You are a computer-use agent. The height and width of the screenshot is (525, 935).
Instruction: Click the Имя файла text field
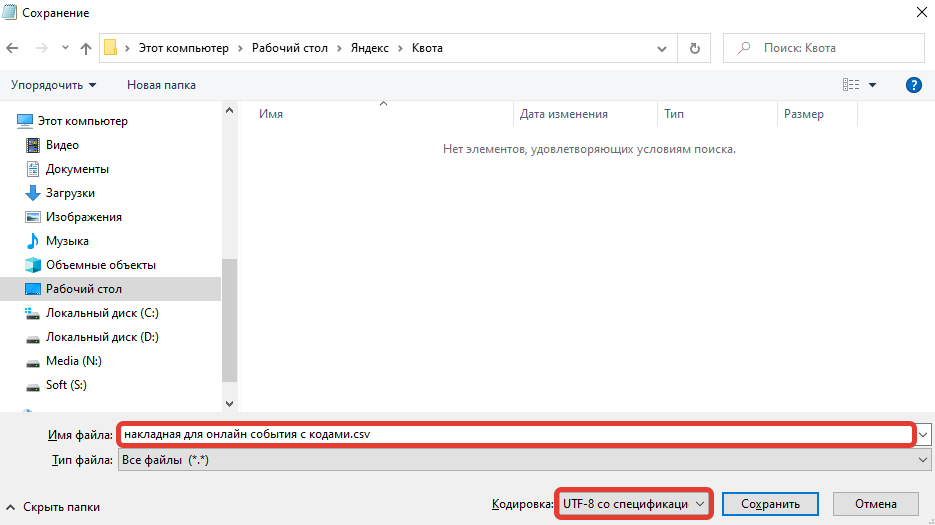(x=515, y=434)
